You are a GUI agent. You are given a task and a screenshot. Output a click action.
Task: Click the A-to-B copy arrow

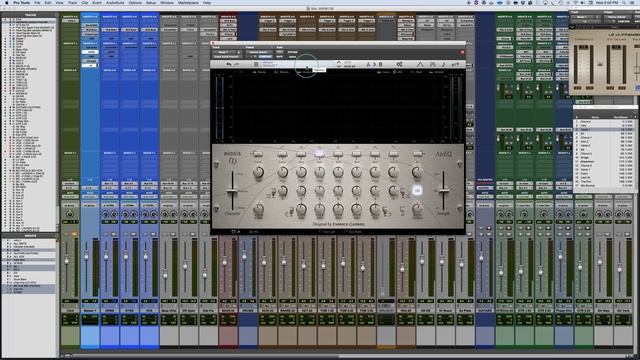click(x=374, y=64)
